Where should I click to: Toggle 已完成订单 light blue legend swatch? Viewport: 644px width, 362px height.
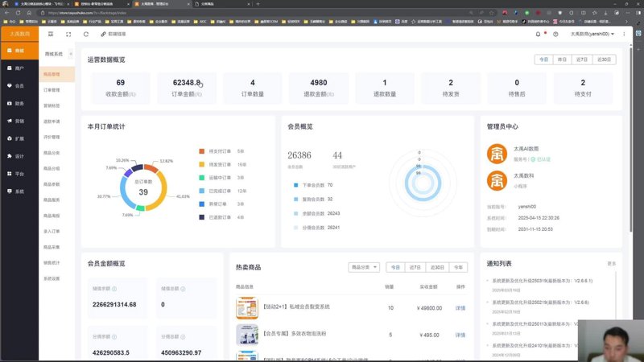coord(202,191)
